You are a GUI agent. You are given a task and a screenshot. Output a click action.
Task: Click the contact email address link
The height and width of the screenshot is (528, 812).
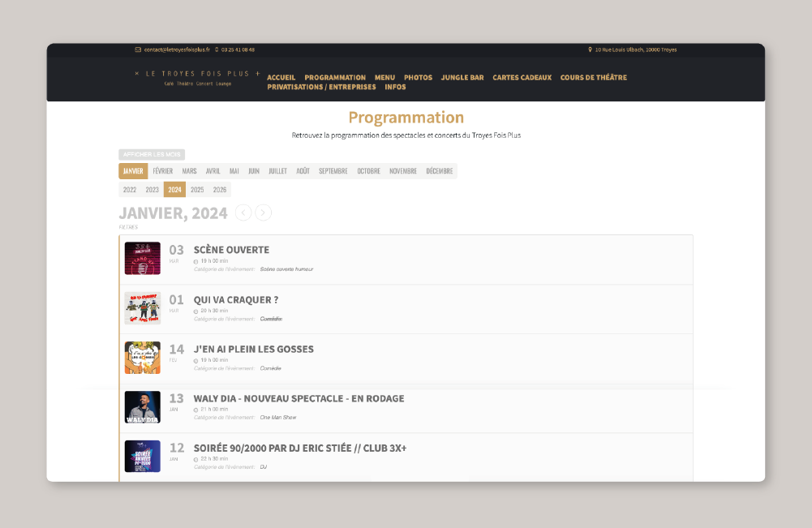click(x=177, y=49)
